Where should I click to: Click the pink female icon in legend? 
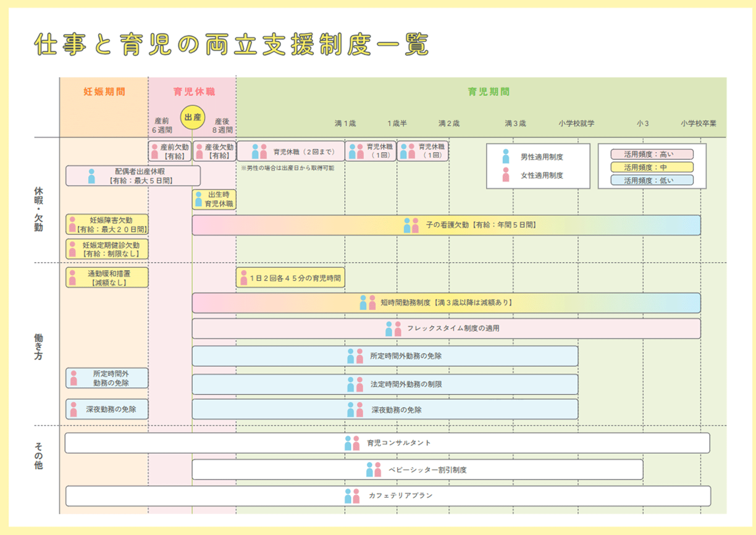(506, 175)
